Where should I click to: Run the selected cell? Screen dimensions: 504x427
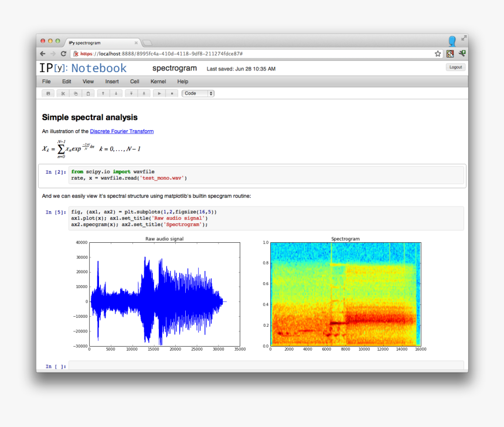(159, 93)
